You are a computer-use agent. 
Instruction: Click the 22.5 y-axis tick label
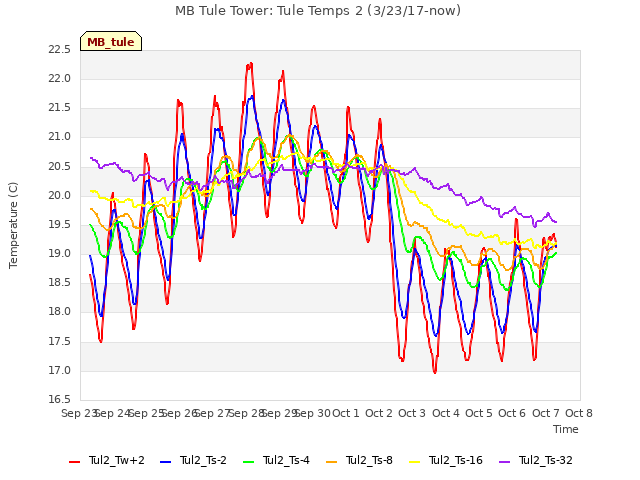pos(60,50)
